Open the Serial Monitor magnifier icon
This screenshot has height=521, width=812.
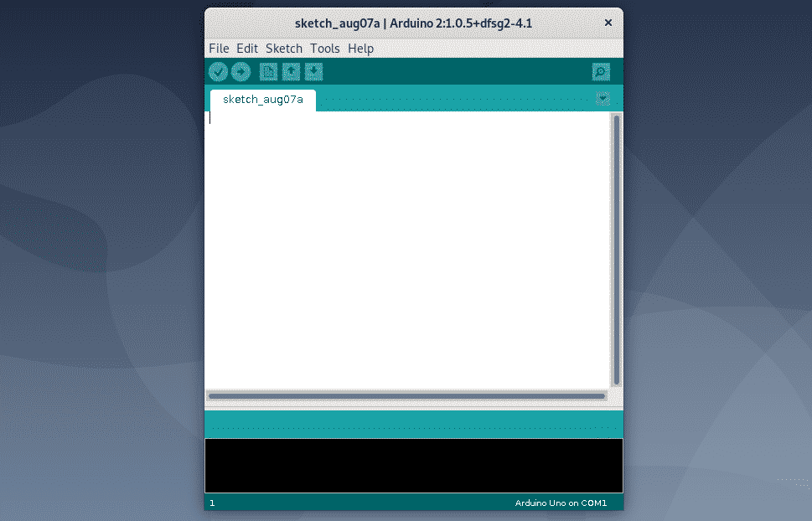coord(601,71)
